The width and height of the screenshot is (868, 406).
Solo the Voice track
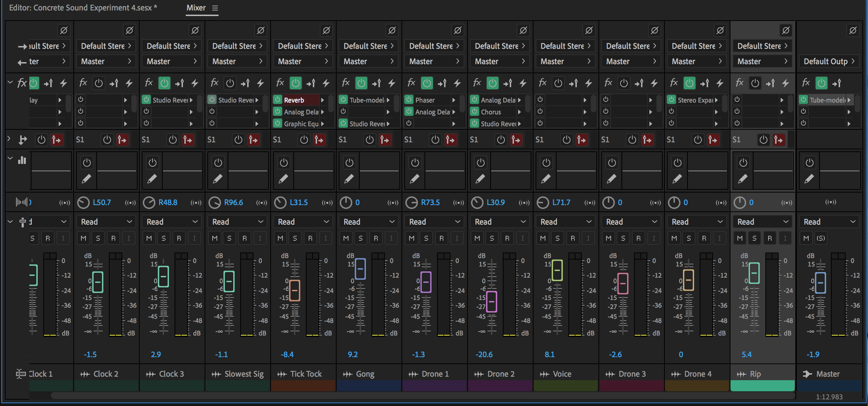point(558,238)
